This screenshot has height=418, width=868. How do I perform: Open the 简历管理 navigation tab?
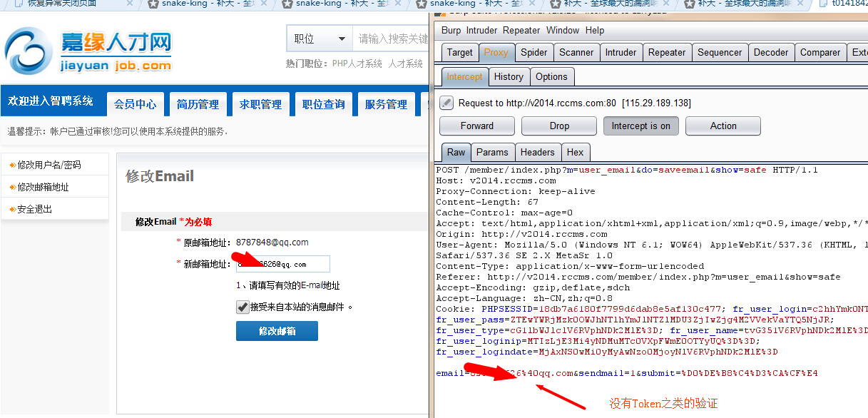coord(198,104)
